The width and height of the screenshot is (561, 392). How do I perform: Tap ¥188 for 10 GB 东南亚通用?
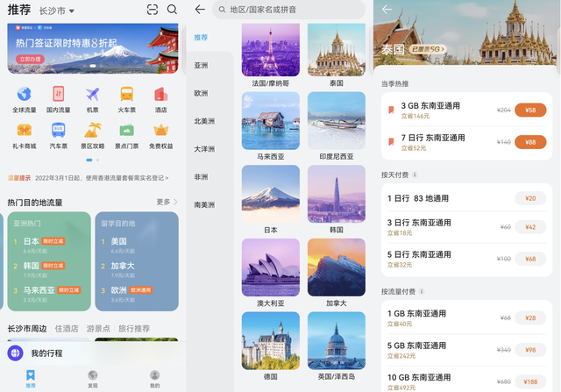coord(530,381)
